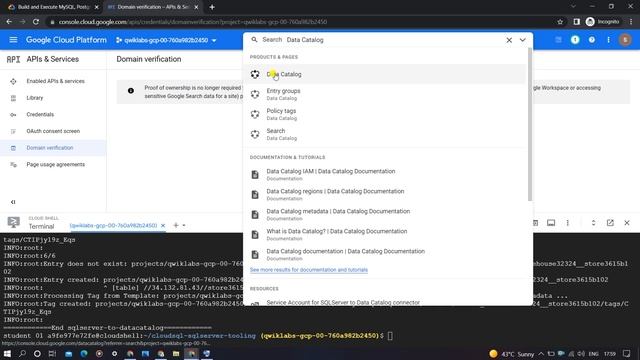This screenshot has width=640, height=360.
Task: Go back in browser history
Action: 9,22
